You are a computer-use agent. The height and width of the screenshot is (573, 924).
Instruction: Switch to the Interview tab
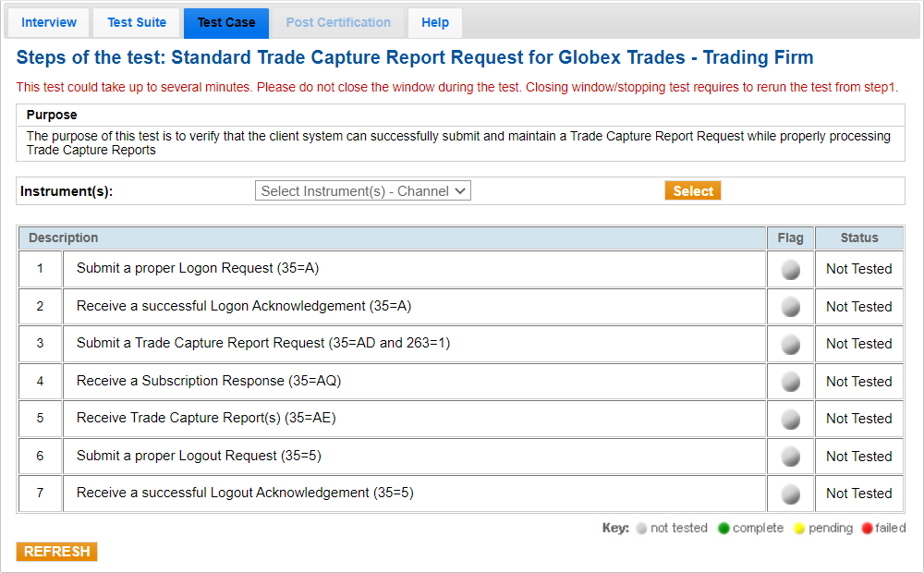click(48, 22)
